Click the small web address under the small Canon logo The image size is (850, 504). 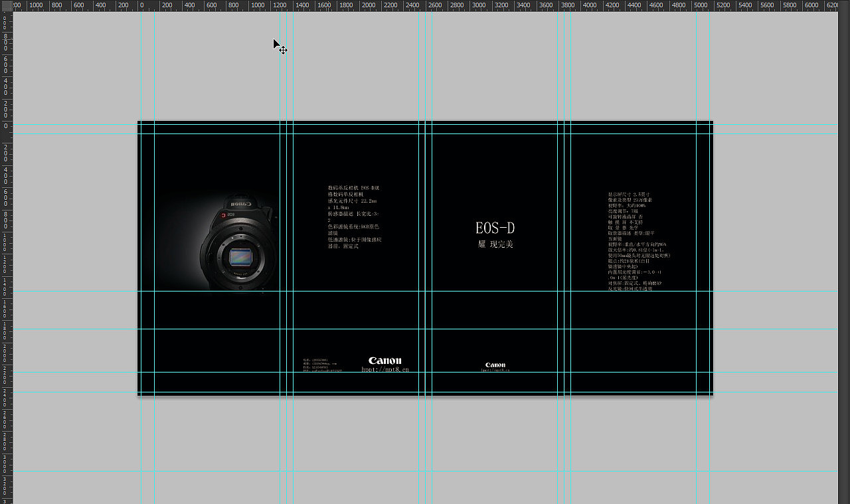495,370
